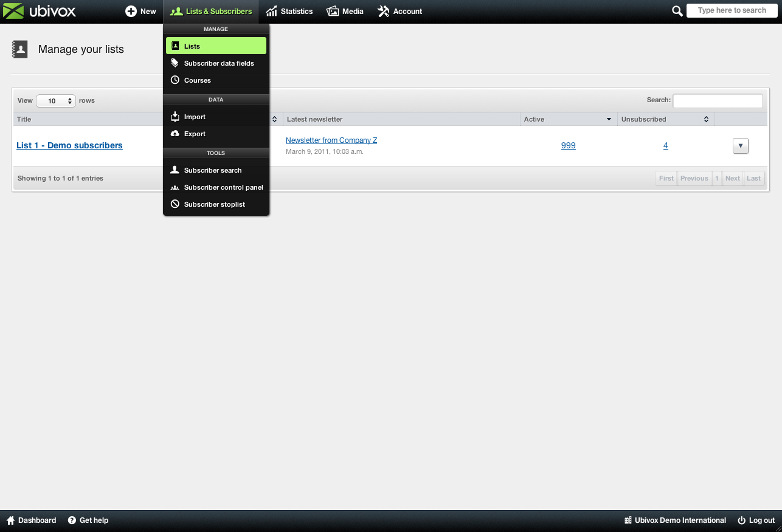Viewport: 782px width, 532px height.
Task: Click the building icon near Ubivox Demo International
Action: pyautogui.click(x=628, y=520)
